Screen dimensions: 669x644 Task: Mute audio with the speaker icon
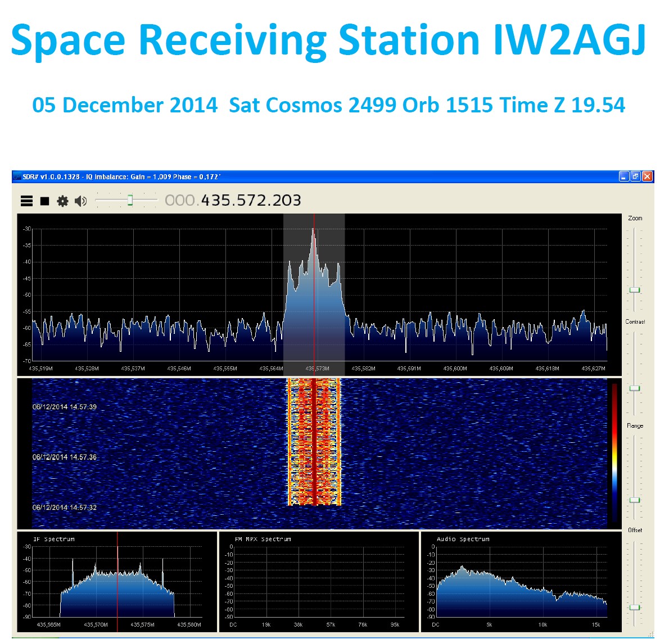[x=80, y=201]
